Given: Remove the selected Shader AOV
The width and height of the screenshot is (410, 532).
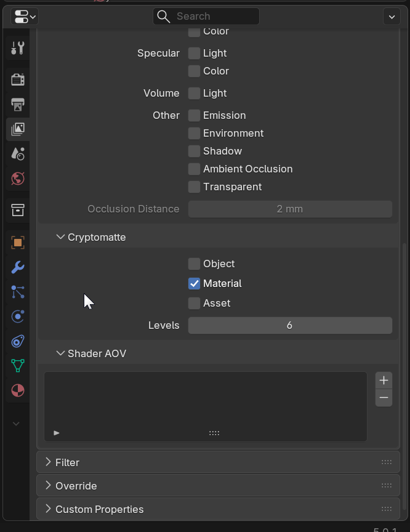Looking at the screenshot, I should [384, 398].
